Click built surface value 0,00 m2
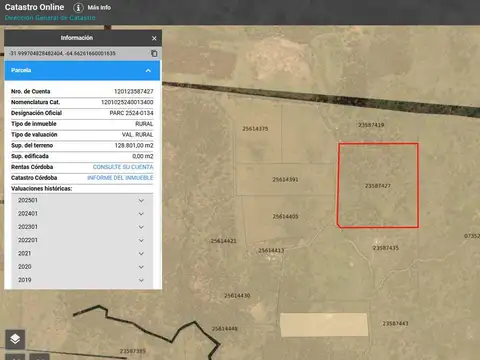This screenshot has height=360, width=480. (x=143, y=156)
